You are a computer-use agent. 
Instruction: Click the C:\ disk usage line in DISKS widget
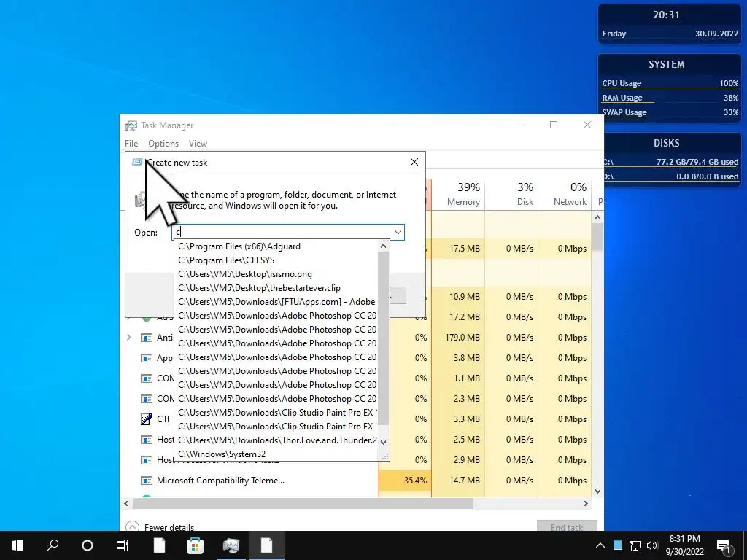click(671, 162)
